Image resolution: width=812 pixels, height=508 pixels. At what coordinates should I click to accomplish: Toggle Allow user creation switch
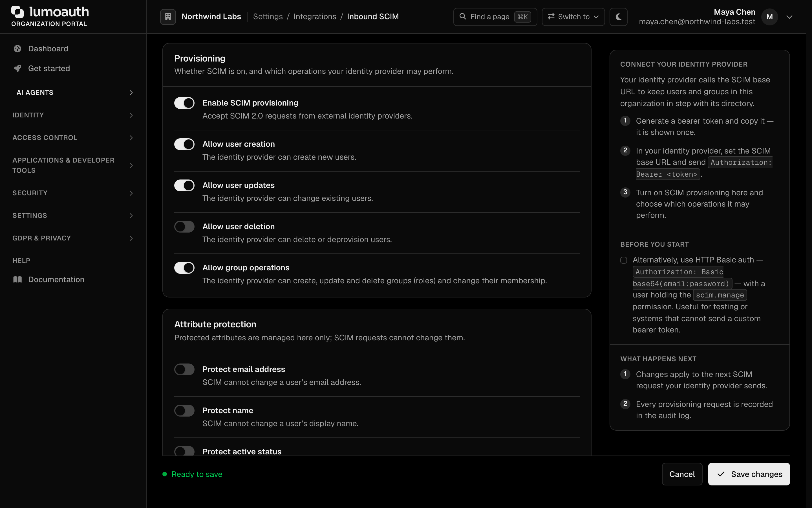pos(184,144)
